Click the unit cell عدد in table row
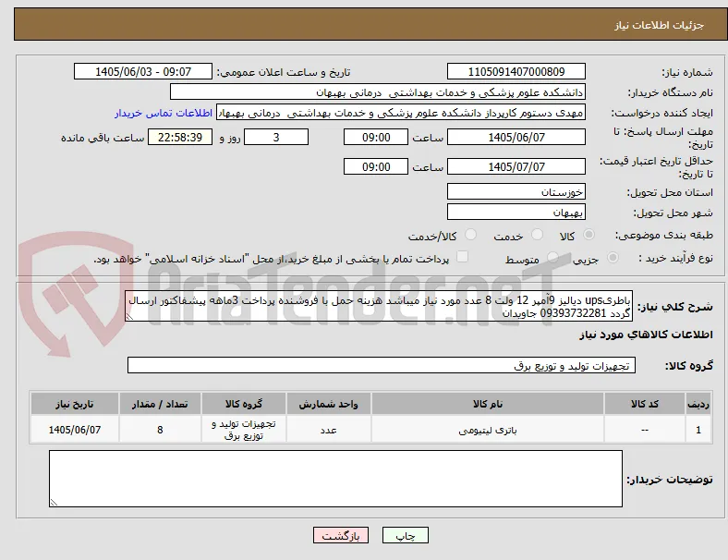 click(328, 430)
